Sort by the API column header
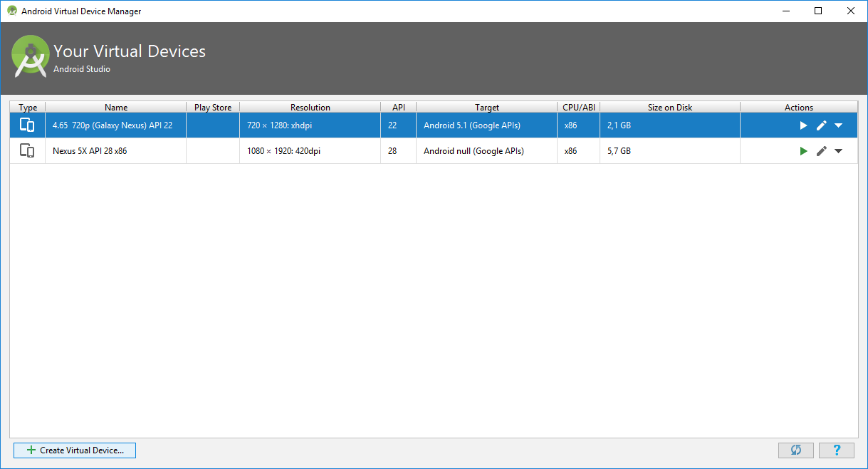The height and width of the screenshot is (469, 868). [398, 108]
